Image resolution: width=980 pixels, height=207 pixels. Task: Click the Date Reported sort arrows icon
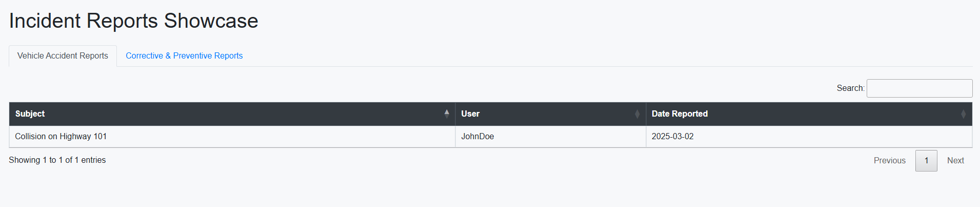pyautogui.click(x=964, y=114)
